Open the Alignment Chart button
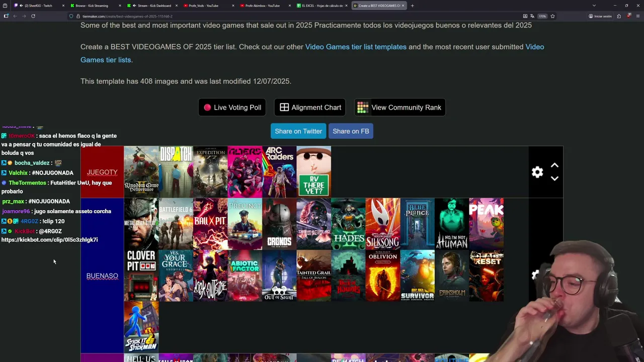644x362 pixels. click(x=310, y=107)
